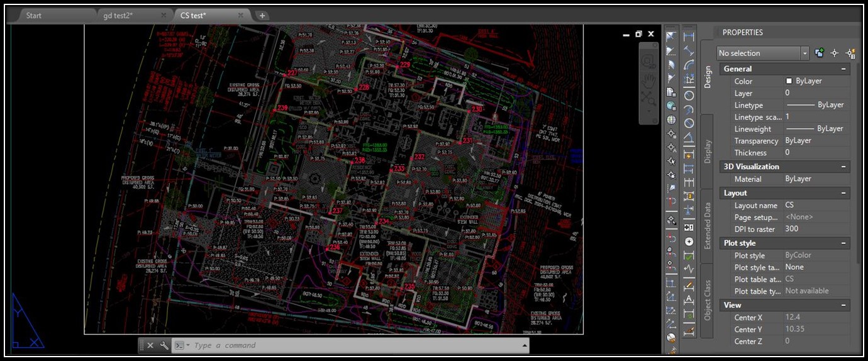This screenshot has width=868, height=361.
Task: Click the Zoom Extents navigation icon
Action: tap(648, 97)
